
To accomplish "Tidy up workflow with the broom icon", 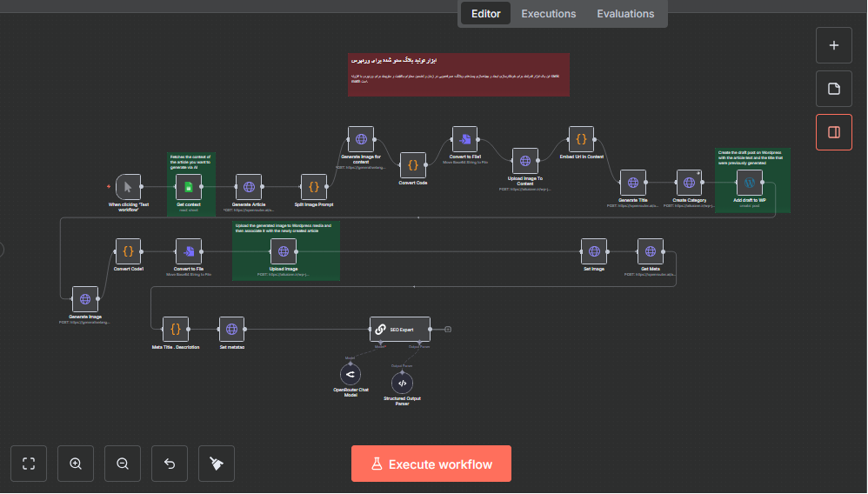I will click(x=217, y=464).
